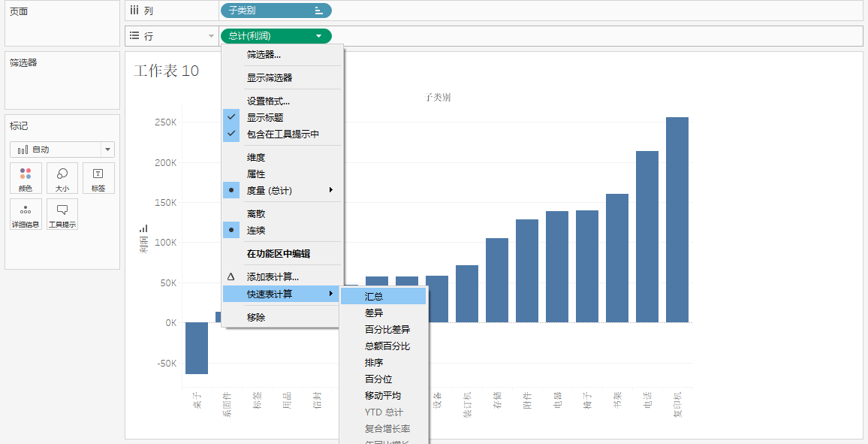Click the sort icon on 子类别 pill
The width and height of the screenshot is (868, 444).
pyautogui.click(x=318, y=11)
